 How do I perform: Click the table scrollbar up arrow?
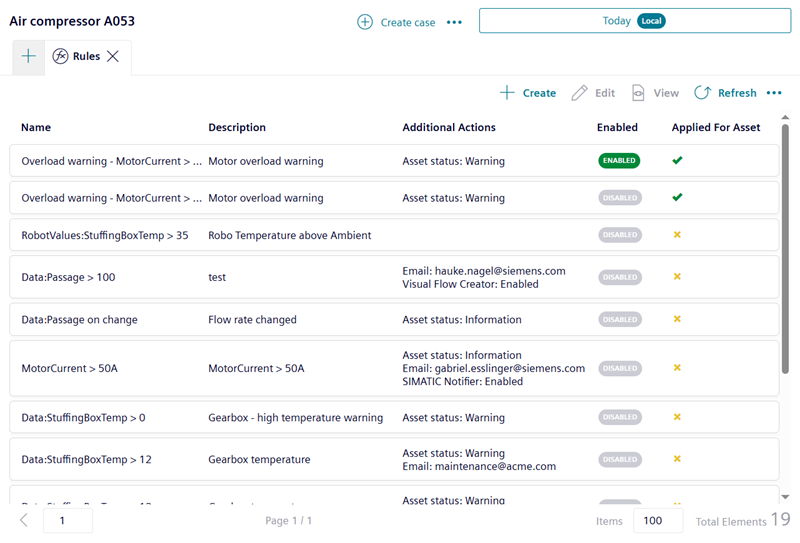pyautogui.click(x=785, y=117)
